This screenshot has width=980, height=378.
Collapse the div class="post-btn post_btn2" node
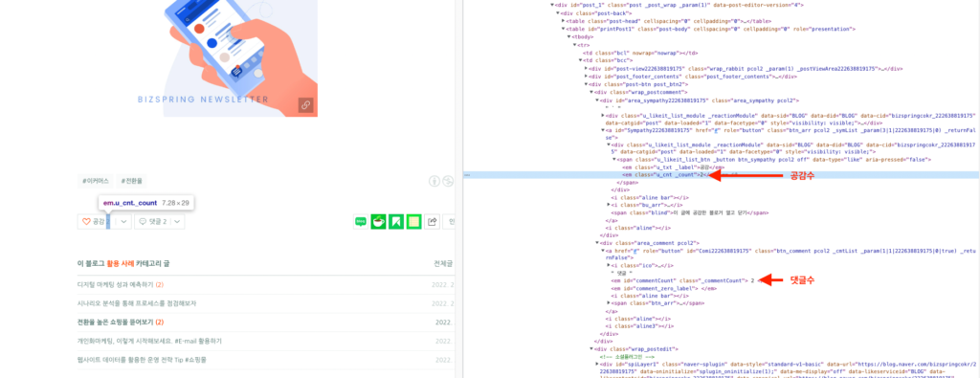[587, 84]
